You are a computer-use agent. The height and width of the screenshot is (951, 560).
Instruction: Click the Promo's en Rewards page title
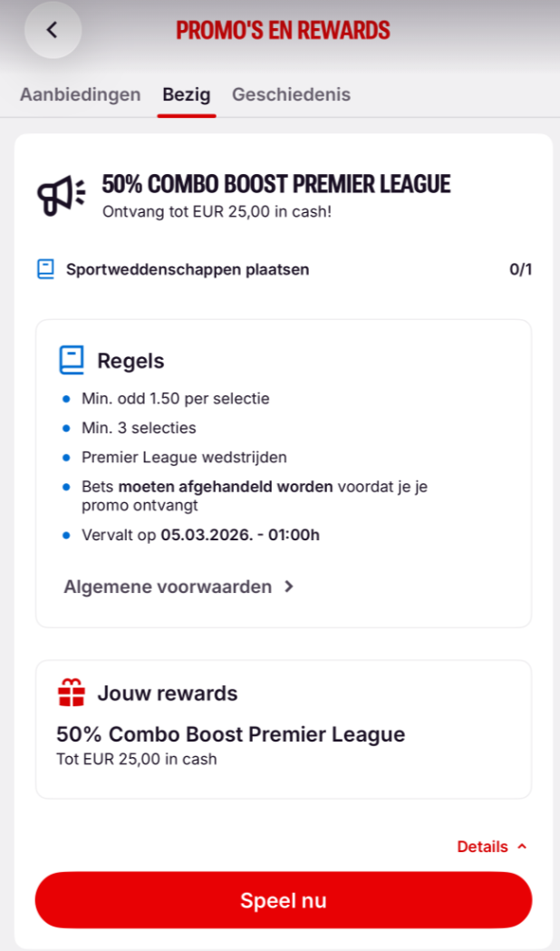pos(283,31)
